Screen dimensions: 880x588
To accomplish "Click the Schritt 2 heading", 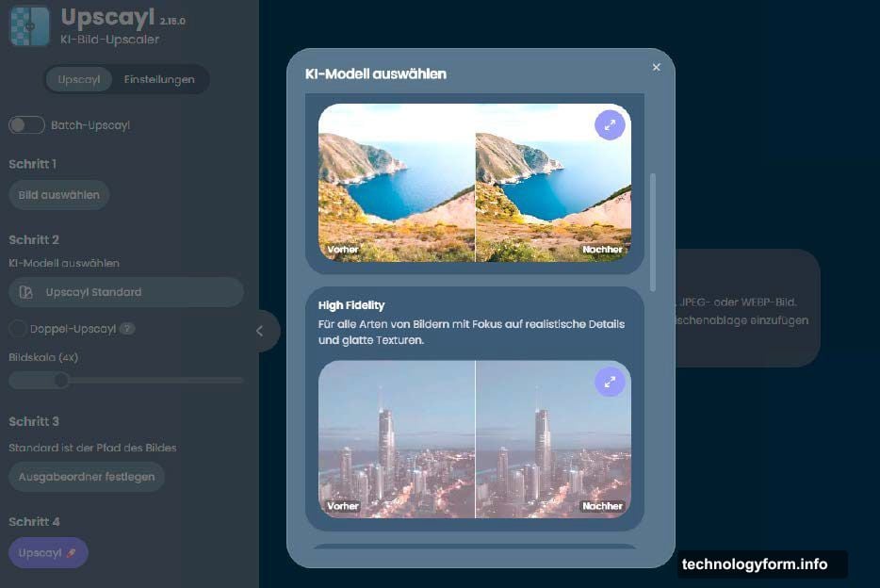I will (34, 239).
